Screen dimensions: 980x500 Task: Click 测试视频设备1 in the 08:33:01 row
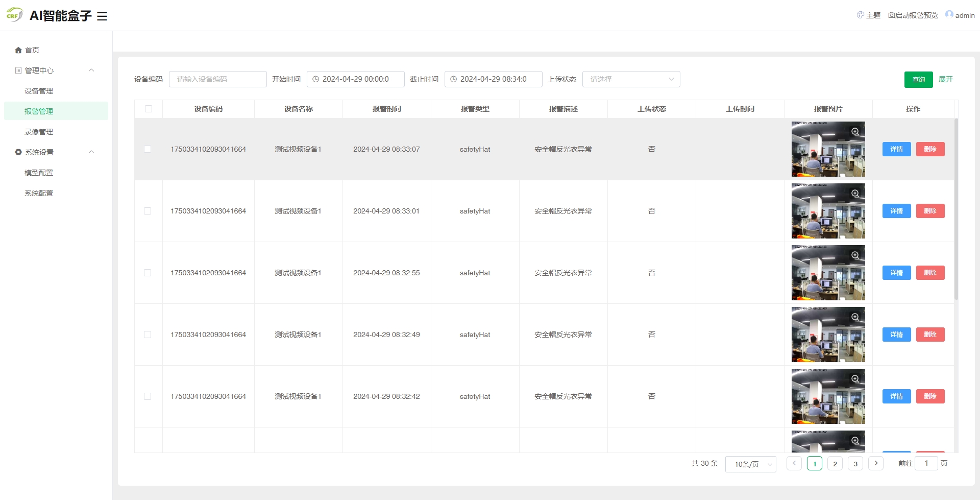point(298,211)
